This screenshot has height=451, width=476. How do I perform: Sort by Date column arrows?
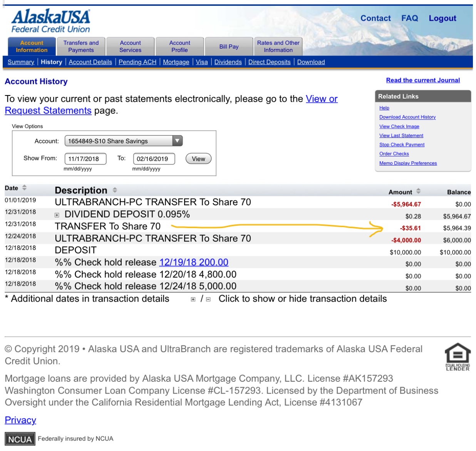[24, 188]
